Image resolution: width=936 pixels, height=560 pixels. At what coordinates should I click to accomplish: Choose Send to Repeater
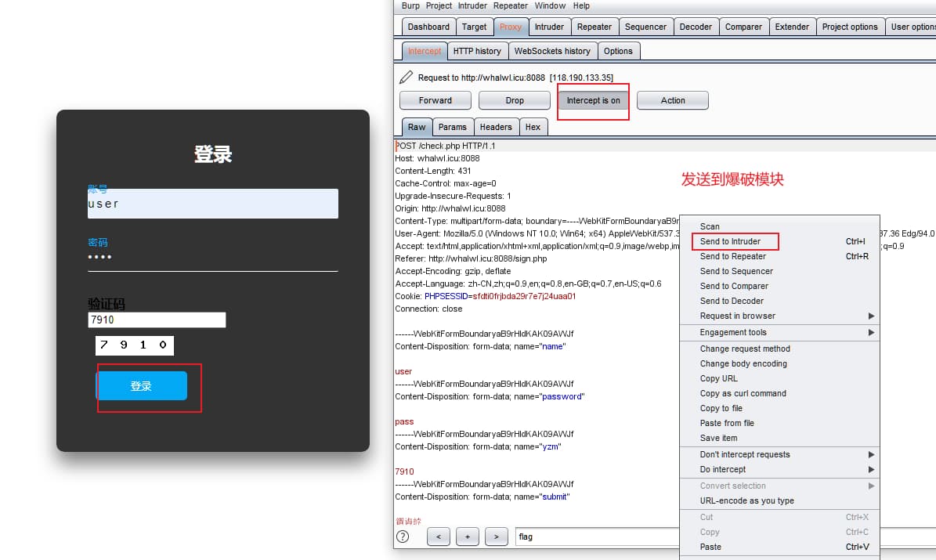779,256
